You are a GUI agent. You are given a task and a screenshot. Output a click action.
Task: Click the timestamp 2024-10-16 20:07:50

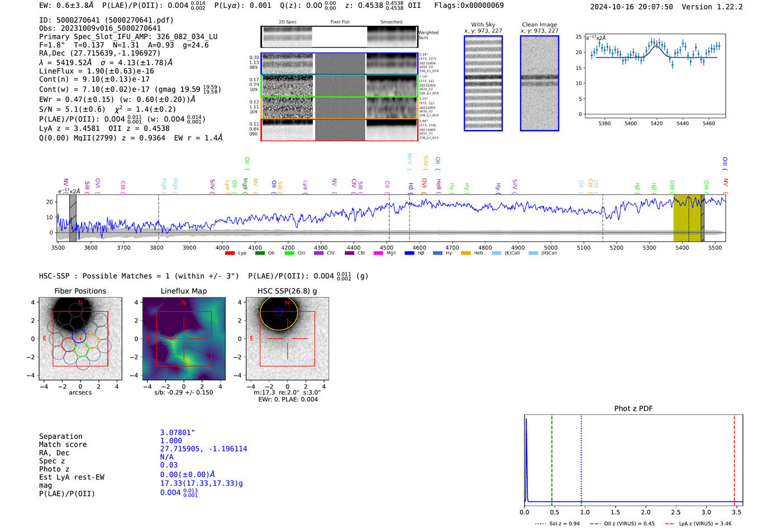click(x=632, y=7)
